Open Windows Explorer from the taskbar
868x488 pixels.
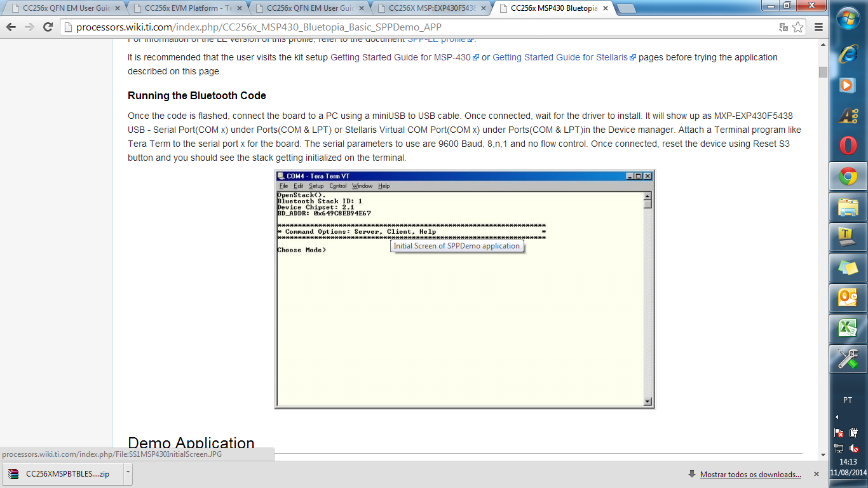(848, 207)
